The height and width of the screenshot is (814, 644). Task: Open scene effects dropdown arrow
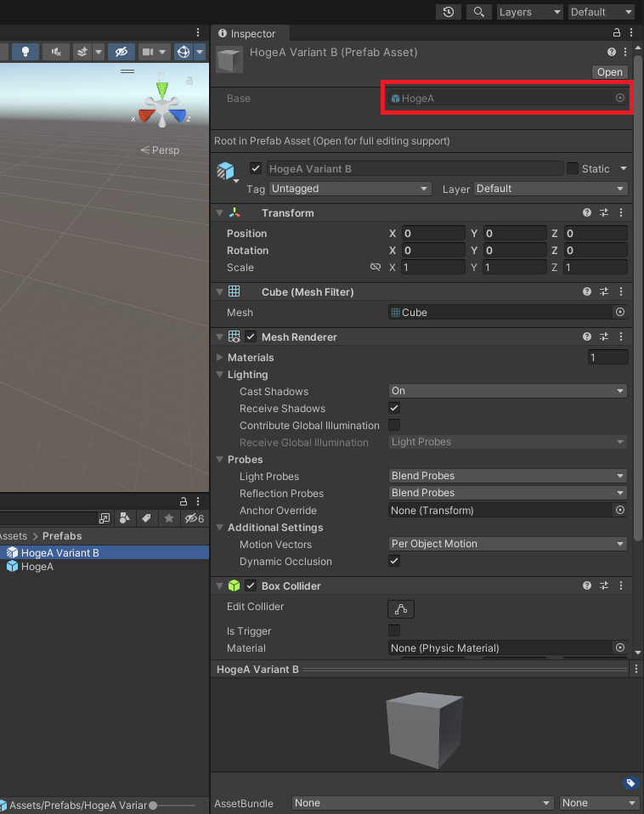98,51
